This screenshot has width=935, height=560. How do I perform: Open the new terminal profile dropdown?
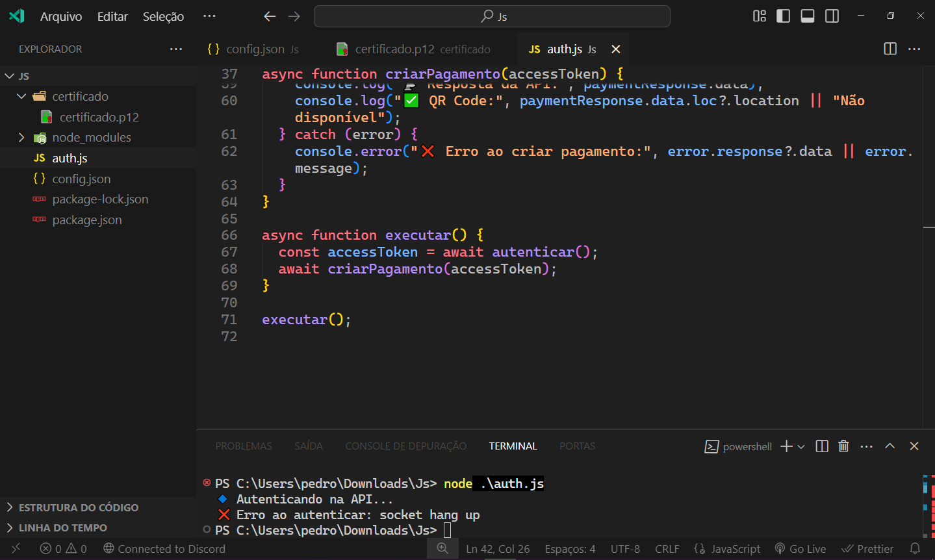tap(801, 446)
